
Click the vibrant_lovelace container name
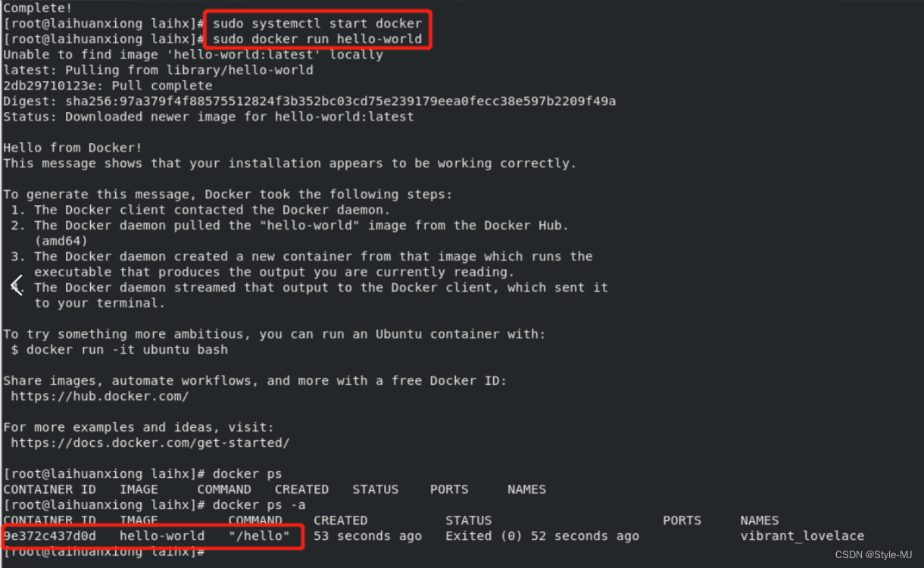click(802, 536)
